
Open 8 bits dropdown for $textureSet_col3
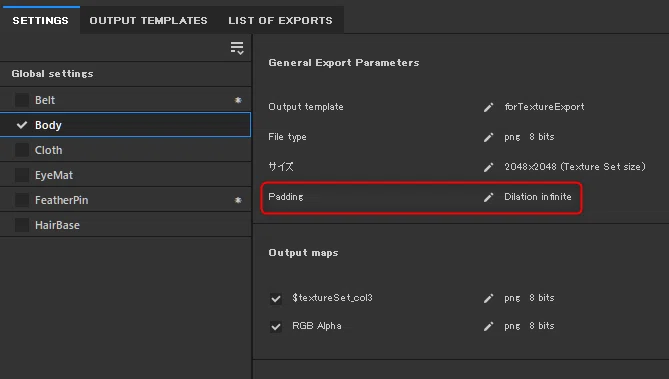click(x=541, y=297)
